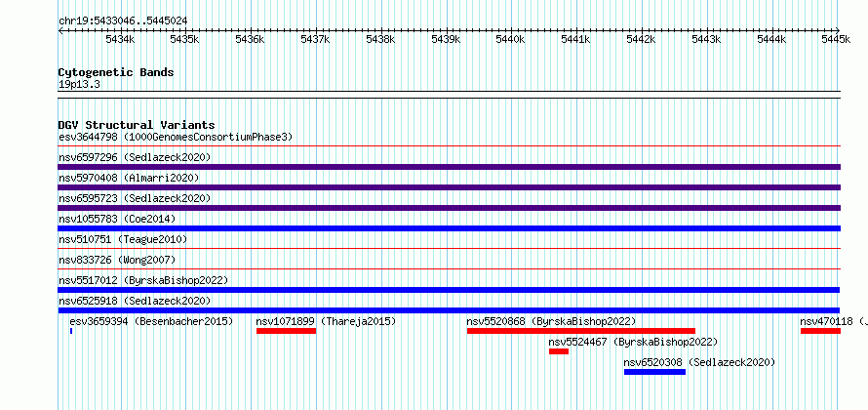Click the 5444k ruler tick
This screenshot has height=410, width=868.
pyautogui.click(x=772, y=39)
